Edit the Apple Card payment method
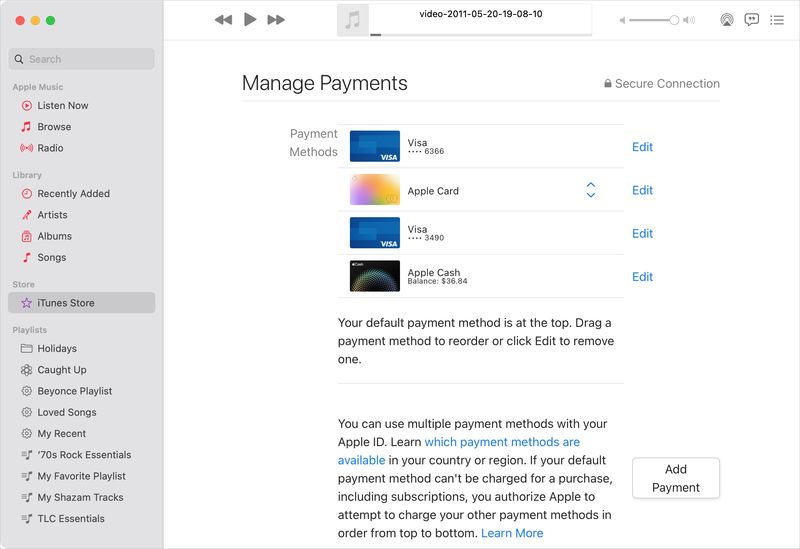 [x=642, y=190]
